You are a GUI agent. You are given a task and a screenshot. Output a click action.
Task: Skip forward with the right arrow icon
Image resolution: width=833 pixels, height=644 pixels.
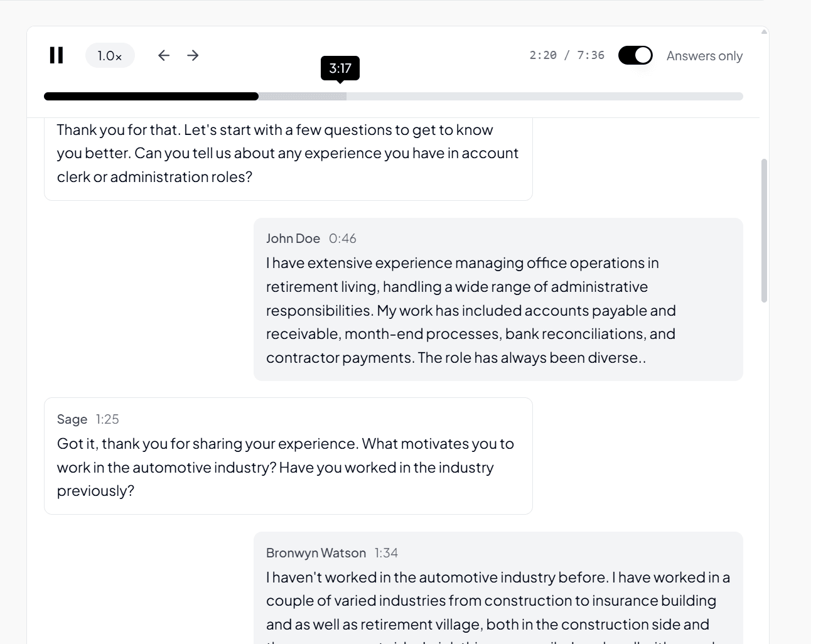coord(193,55)
